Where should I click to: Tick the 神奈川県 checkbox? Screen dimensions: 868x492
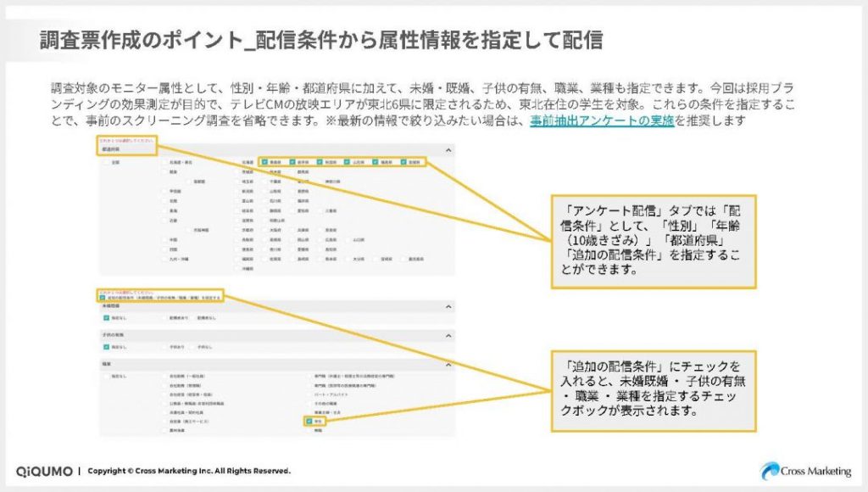pos(320,182)
